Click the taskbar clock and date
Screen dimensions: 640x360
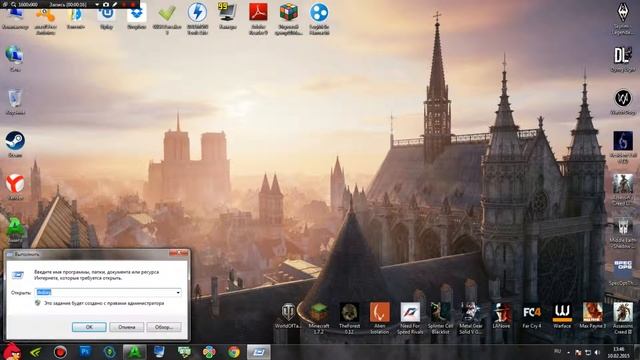(x=618, y=352)
